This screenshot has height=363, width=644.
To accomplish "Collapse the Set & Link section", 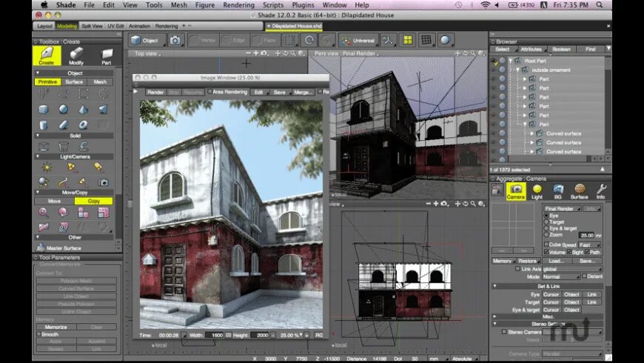I will coord(495,286).
